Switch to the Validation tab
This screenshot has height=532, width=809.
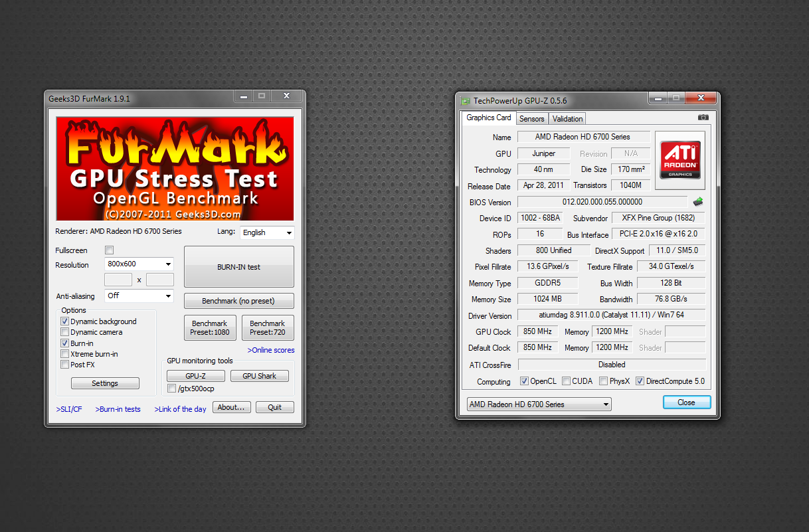tap(567, 119)
